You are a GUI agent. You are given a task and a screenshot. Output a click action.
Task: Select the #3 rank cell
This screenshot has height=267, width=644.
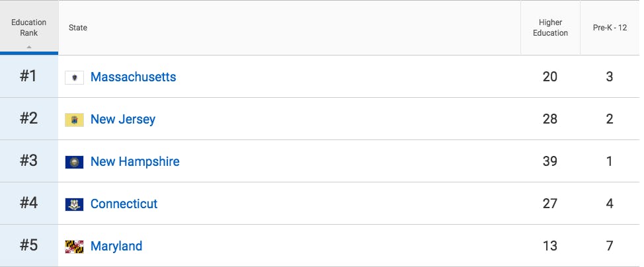pyautogui.click(x=28, y=161)
